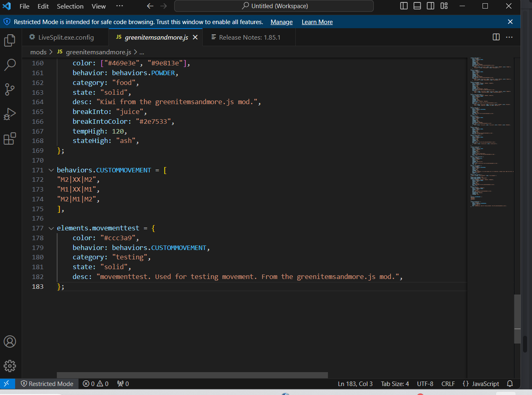Open the mods breadcrumb dropdown
532x395 pixels.
click(38, 52)
